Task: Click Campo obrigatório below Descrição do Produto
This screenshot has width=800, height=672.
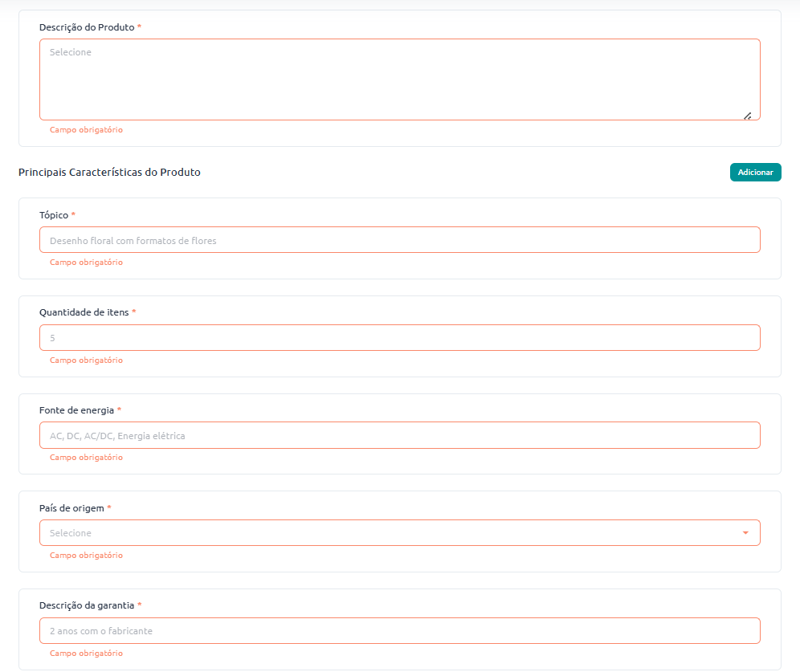Action: [x=86, y=130]
